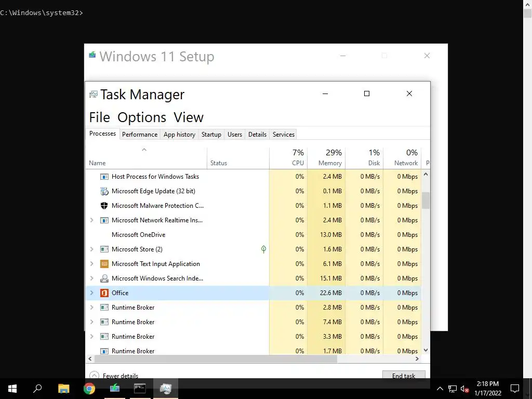Click the Host Process for Windows Tasks icon
Viewport: 532px width, 399px height.
click(x=104, y=177)
